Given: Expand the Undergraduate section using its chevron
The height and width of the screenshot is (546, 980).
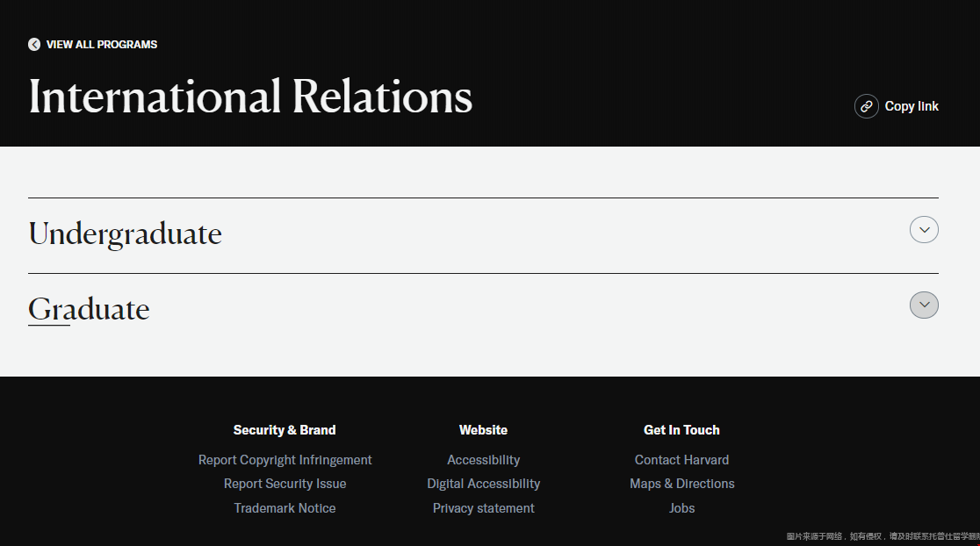Looking at the screenshot, I should 924,230.
